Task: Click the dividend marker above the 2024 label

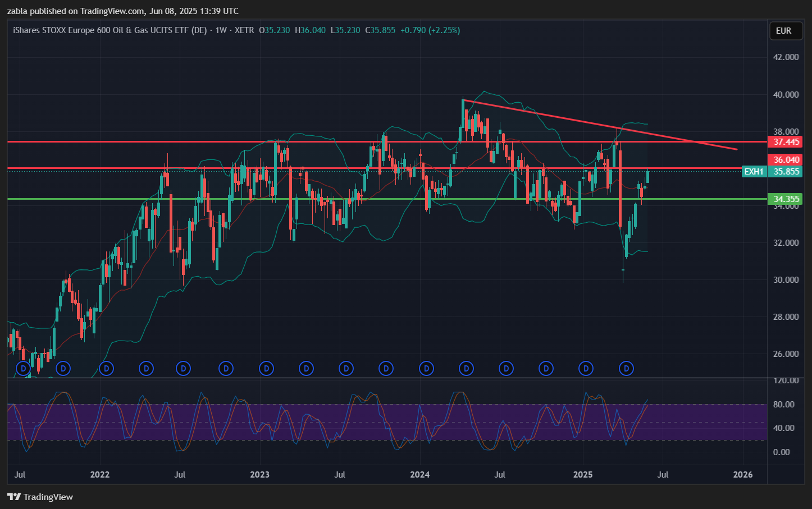Action: click(427, 369)
